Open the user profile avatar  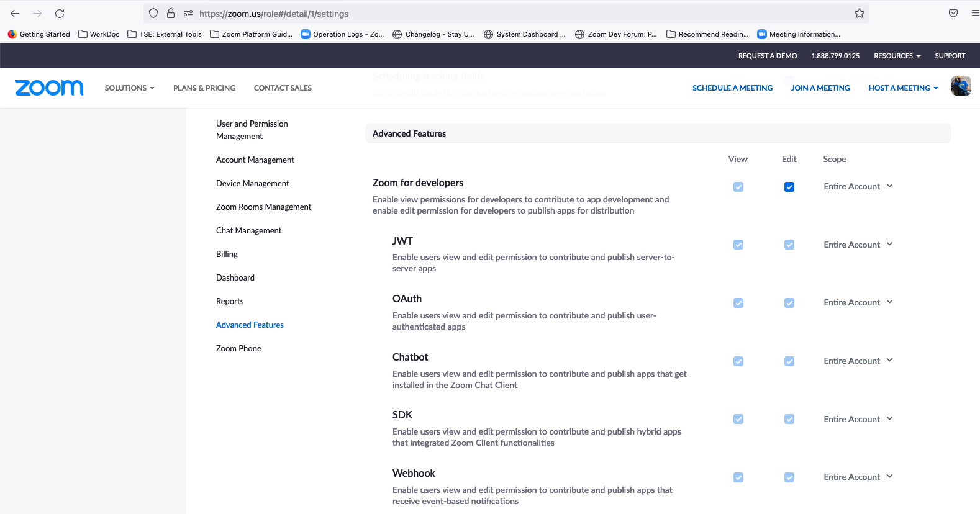[x=961, y=86]
